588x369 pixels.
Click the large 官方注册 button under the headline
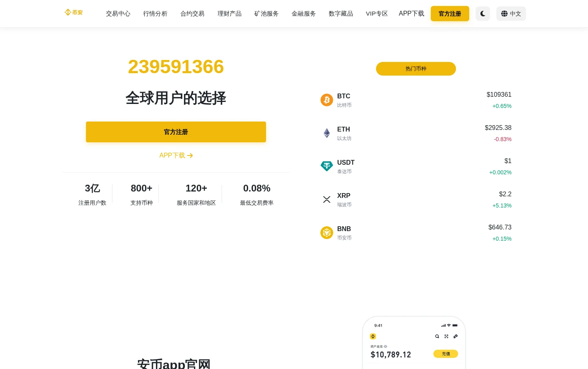click(x=176, y=132)
